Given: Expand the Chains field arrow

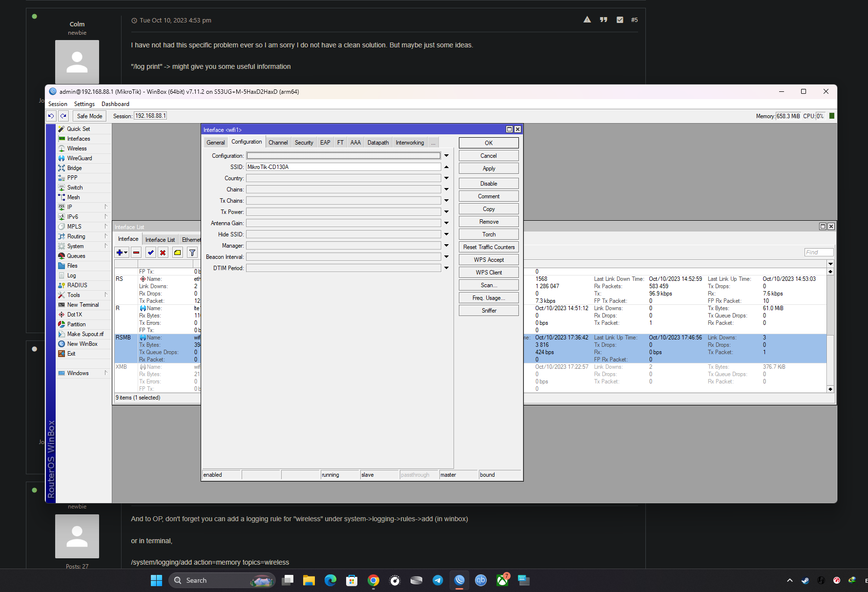Looking at the screenshot, I should tap(446, 190).
